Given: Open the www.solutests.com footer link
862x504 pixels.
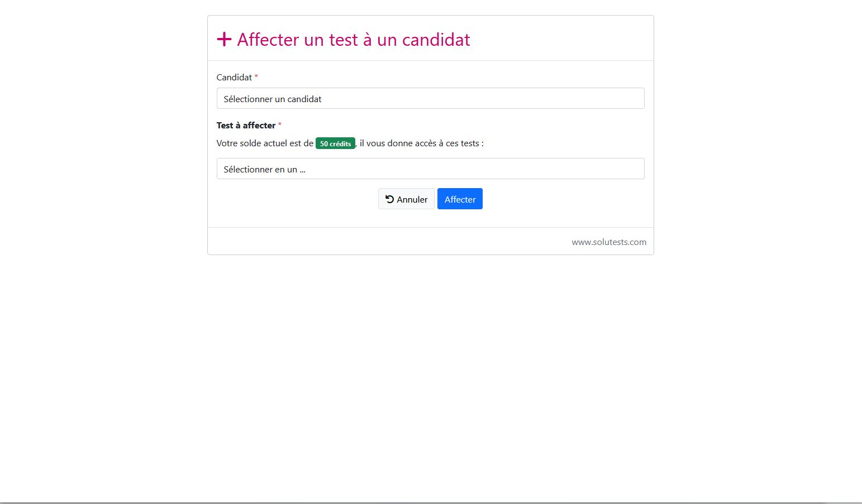Looking at the screenshot, I should pos(609,242).
